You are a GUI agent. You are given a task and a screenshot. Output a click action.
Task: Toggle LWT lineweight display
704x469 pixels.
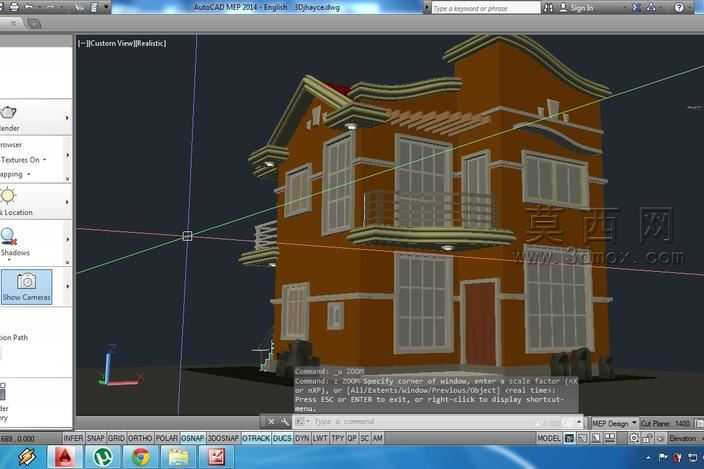320,438
